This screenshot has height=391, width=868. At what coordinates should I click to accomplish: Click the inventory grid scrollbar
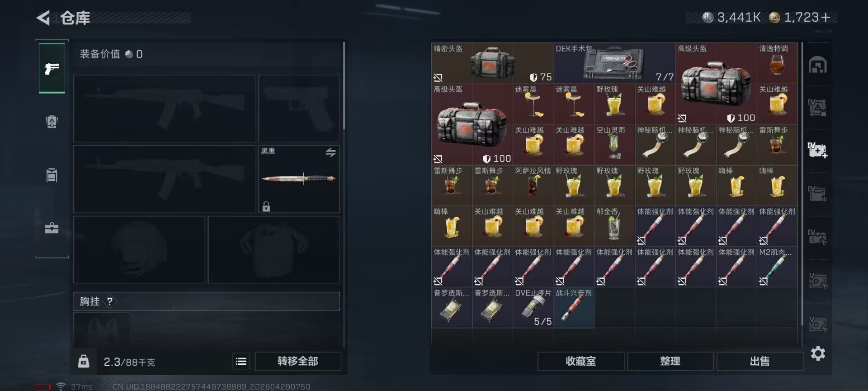coord(802,184)
